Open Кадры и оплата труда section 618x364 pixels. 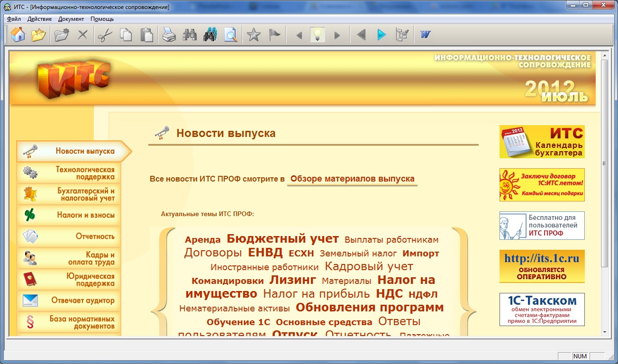click(69, 258)
